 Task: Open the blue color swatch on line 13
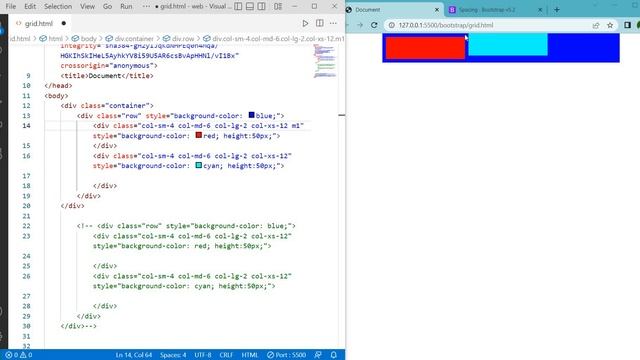click(251, 115)
